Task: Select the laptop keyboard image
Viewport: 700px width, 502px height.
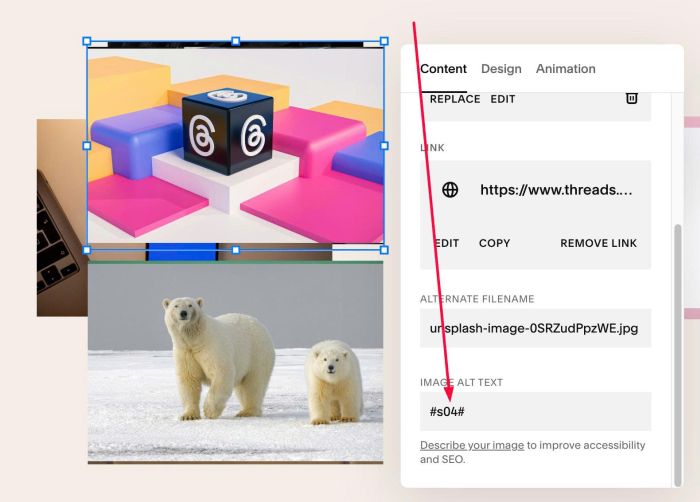Action: coord(62,218)
